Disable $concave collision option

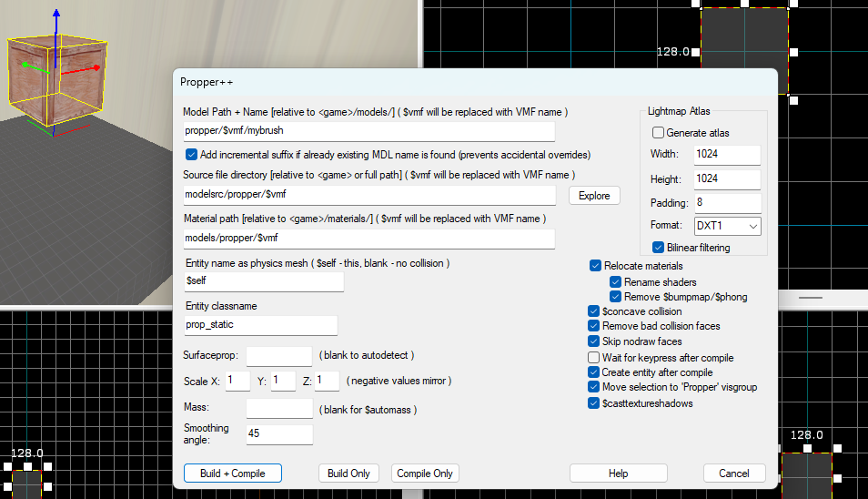coord(593,311)
